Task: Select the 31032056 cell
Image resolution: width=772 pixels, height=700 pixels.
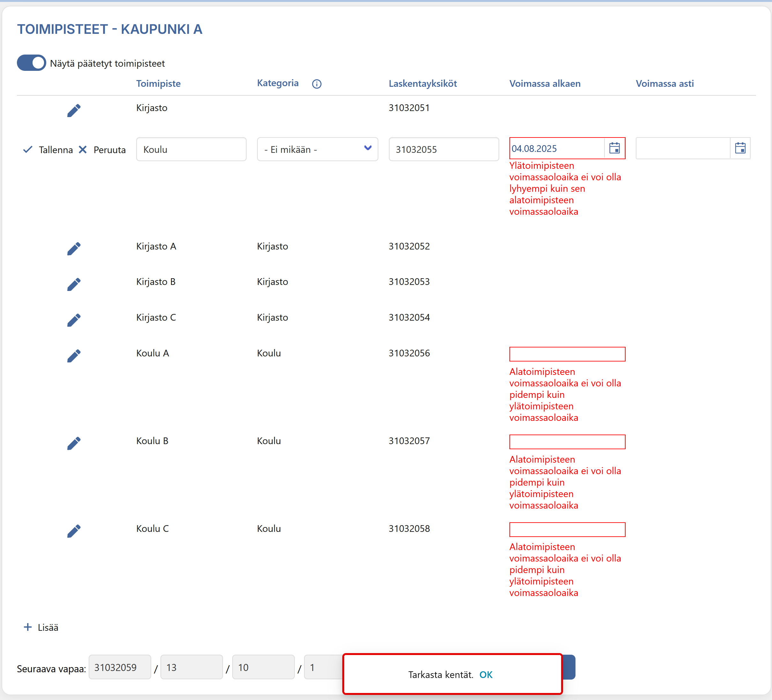Action: (409, 353)
